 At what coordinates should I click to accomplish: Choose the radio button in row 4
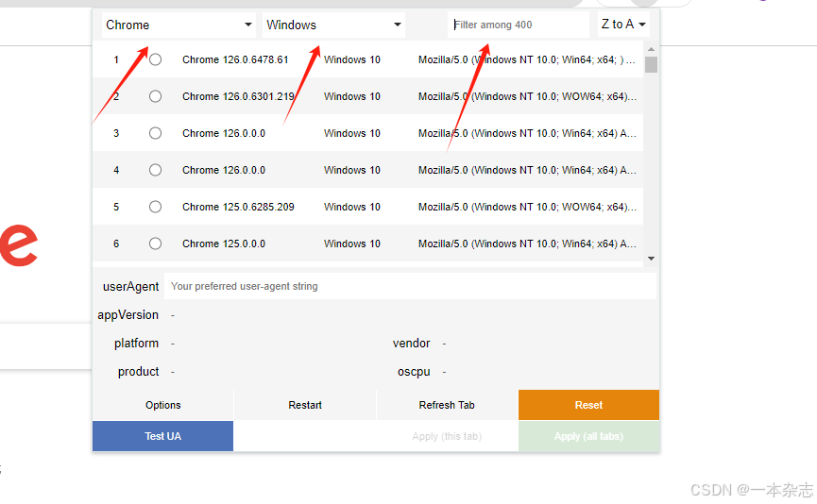[155, 170]
